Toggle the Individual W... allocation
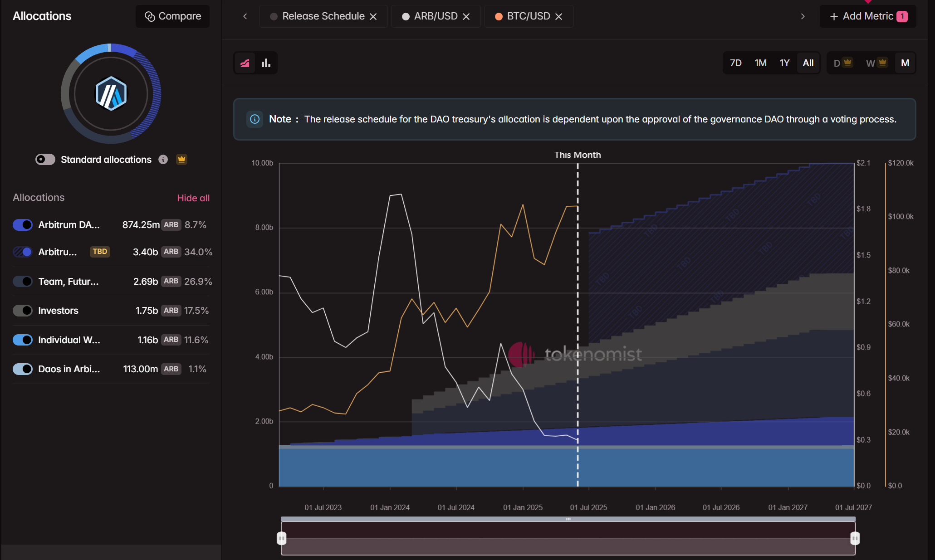The height and width of the screenshot is (560, 935). (x=23, y=340)
